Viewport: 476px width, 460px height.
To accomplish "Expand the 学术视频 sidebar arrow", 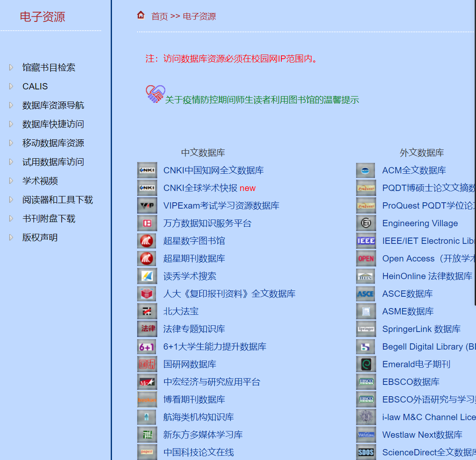I will point(10,180).
